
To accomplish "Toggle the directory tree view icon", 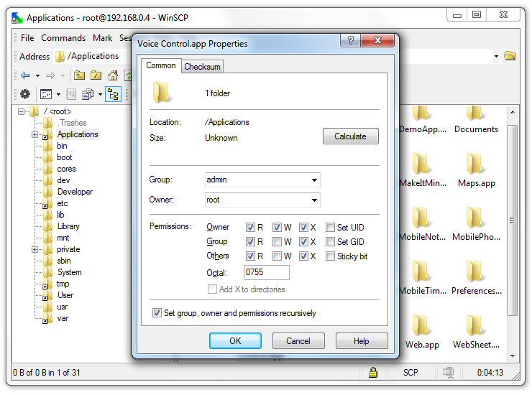I will tap(113, 94).
